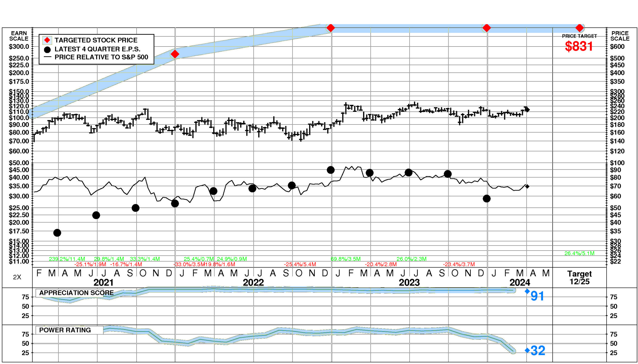Click the black diamond ending the price bars
The width and height of the screenshot is (638, 364).
point(527,110)
